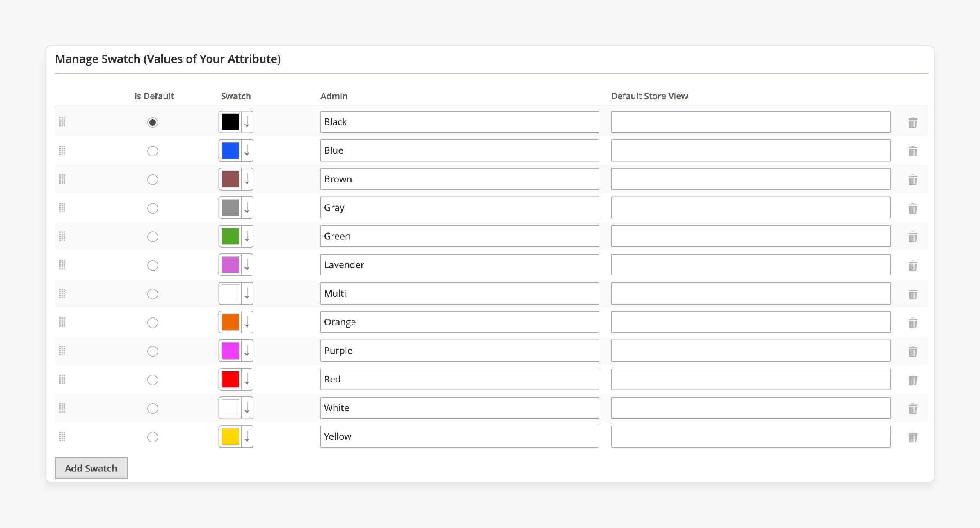Click the empty White row color swatch
This screenshot has height=528, width=980.
230,408
